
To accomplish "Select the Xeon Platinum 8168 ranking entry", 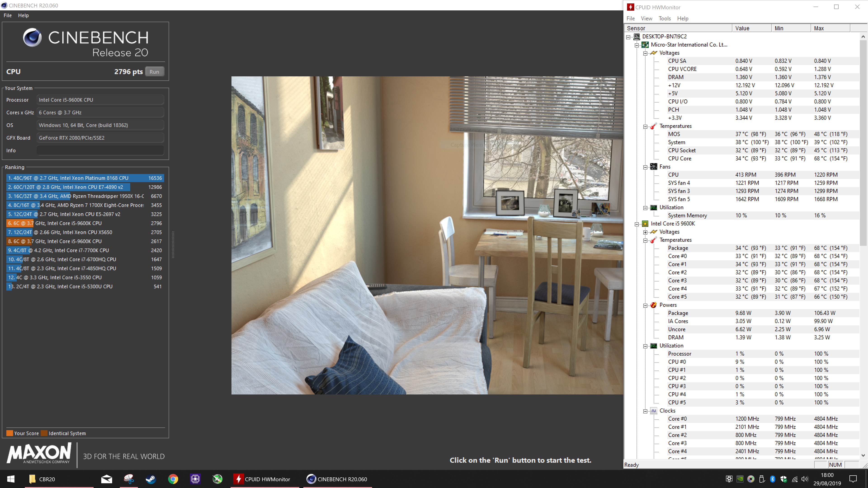I will pyautogui.click(x=85, y=178).
